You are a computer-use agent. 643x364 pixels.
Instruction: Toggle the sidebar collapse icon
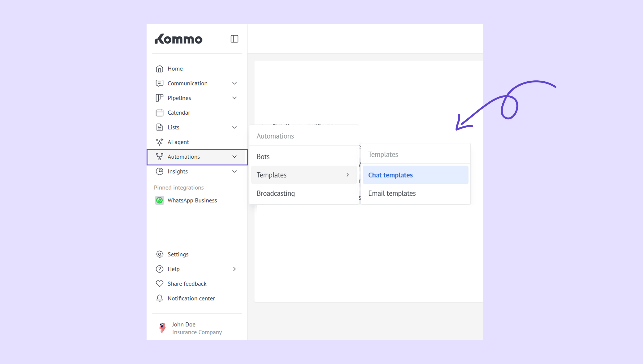point(234,39)
